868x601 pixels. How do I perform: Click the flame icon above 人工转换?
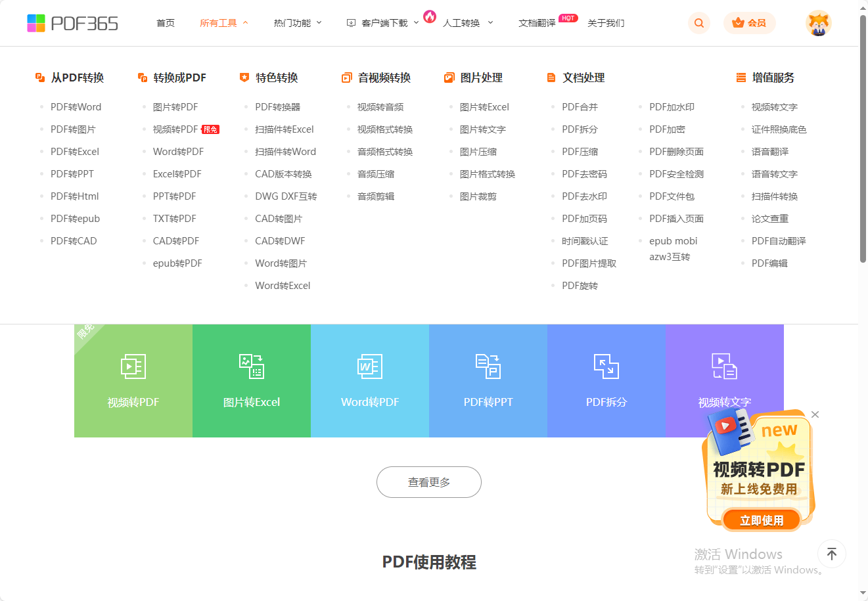coord(430,16)
